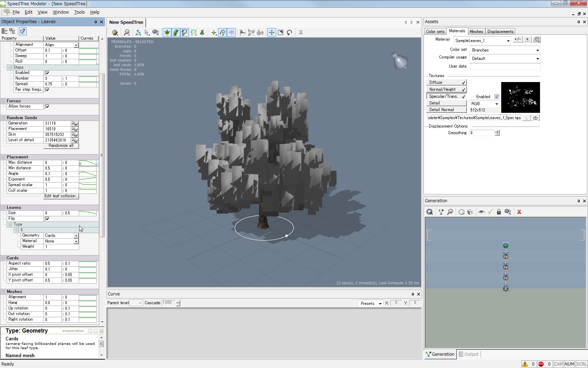Uncheck the texture Enabled checkbox
Image resolution: width=588 pixels, height=368 pixels.
(497, 97)
